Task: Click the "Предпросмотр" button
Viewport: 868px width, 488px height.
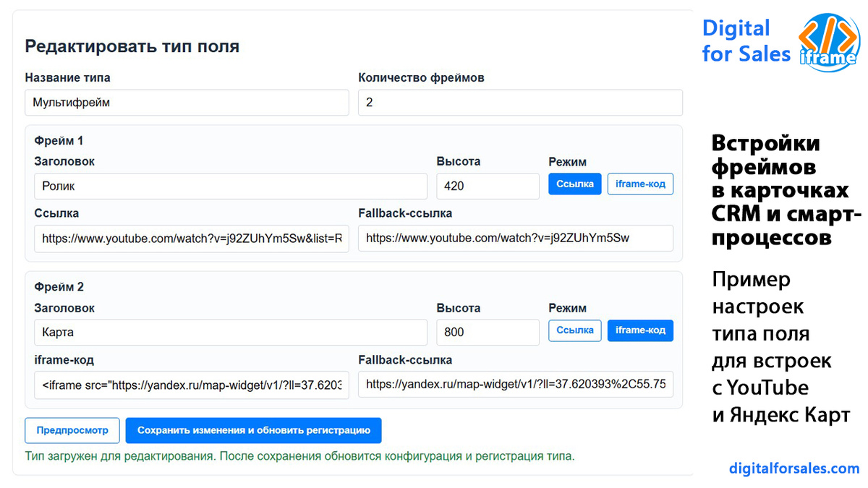Action: pyautogui.click(x=72, y=430)
